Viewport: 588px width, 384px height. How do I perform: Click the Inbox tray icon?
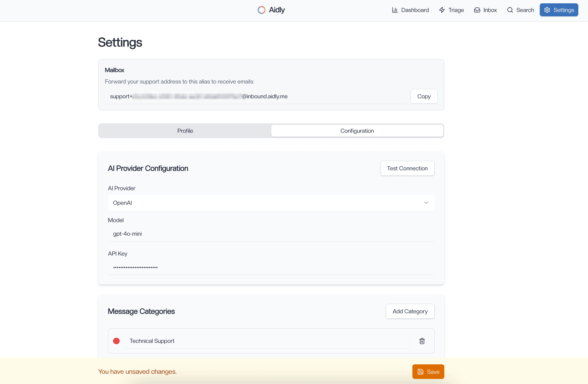coord(477,10)
